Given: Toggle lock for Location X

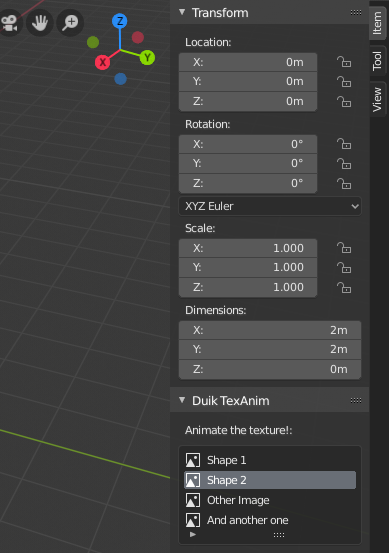Looking at the screenshot, I should click(x=344, y=62).
